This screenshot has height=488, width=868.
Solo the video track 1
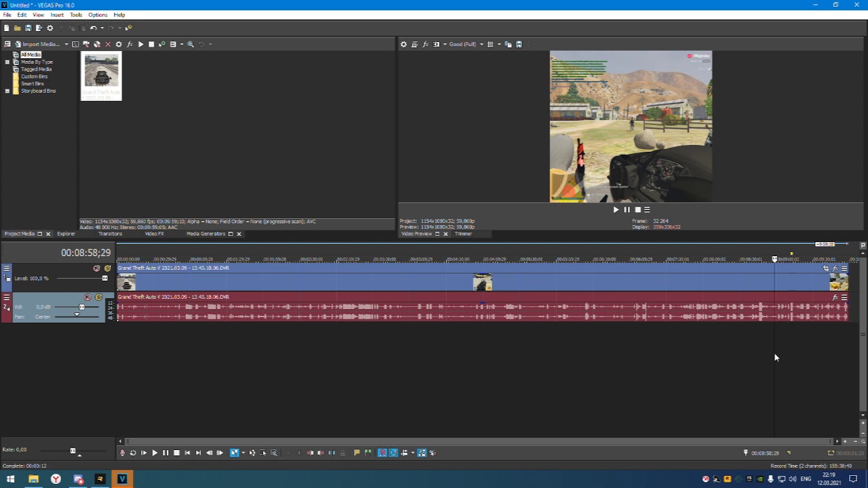107,268
